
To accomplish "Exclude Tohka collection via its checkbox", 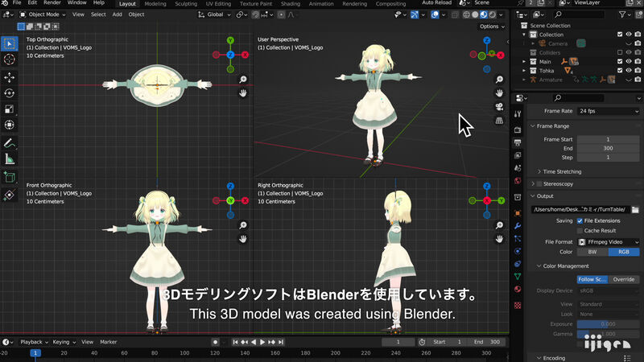I will point(620,71).
